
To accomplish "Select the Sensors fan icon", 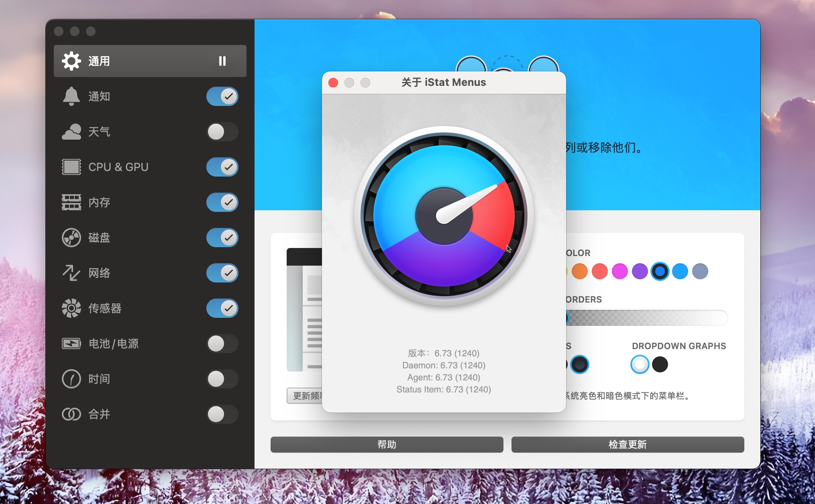I will [x=71, y=308].
